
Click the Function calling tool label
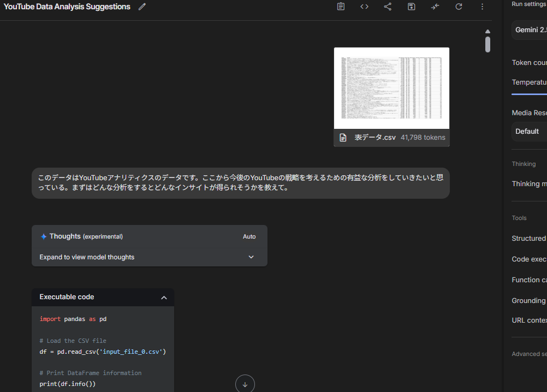[529, 280]
